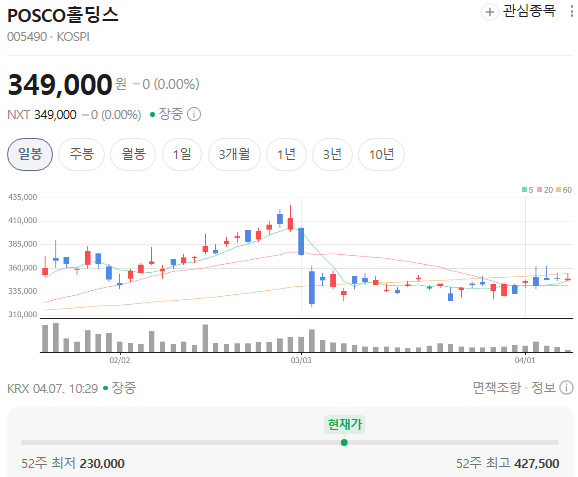578x477 pixels.
Task: Add stock via 관심종목 label
Action: click(529, 11)
